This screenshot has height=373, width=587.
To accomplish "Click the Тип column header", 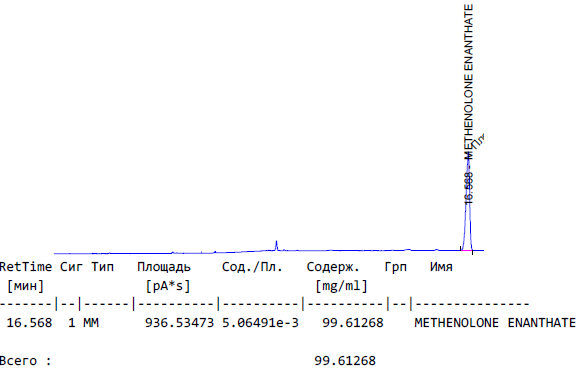I will [103, 267].
